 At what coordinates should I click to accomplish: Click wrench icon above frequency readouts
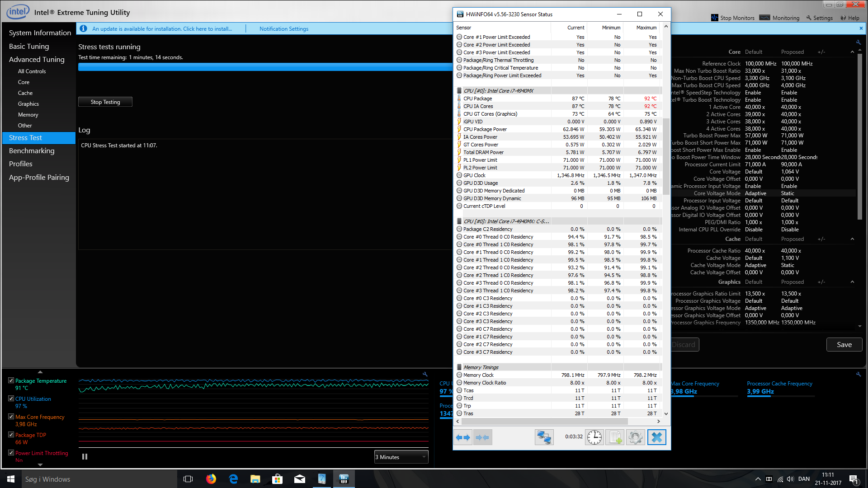tap(858, 374)
